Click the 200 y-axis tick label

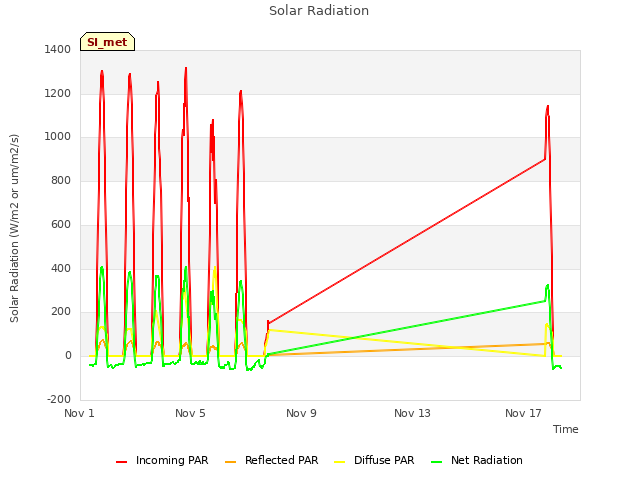(x=61, y=312)
